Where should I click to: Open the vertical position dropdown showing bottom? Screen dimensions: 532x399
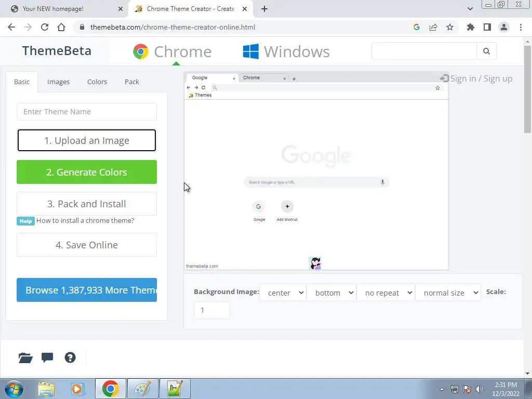coord(331,292)
